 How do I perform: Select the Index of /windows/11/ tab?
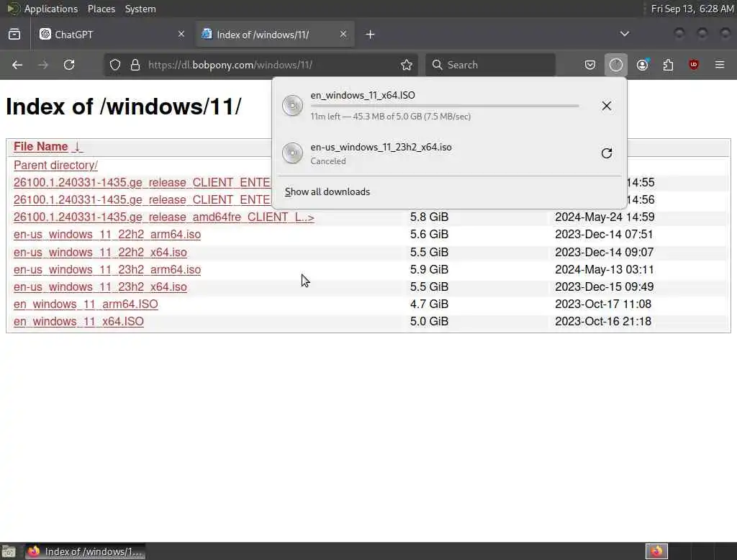[x=275, y=35]
